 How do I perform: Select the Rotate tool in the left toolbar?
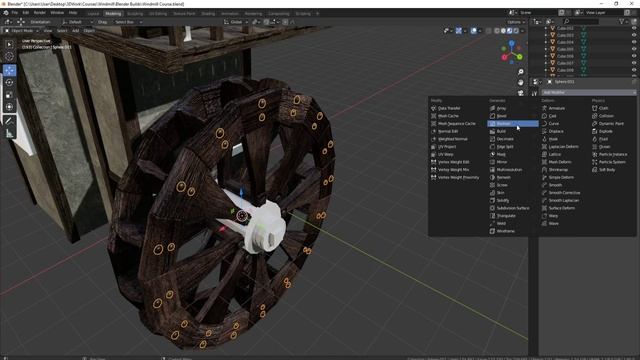9,82
